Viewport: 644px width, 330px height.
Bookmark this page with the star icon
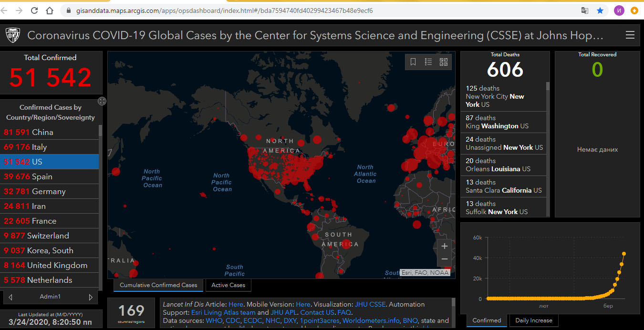(600, 10)
